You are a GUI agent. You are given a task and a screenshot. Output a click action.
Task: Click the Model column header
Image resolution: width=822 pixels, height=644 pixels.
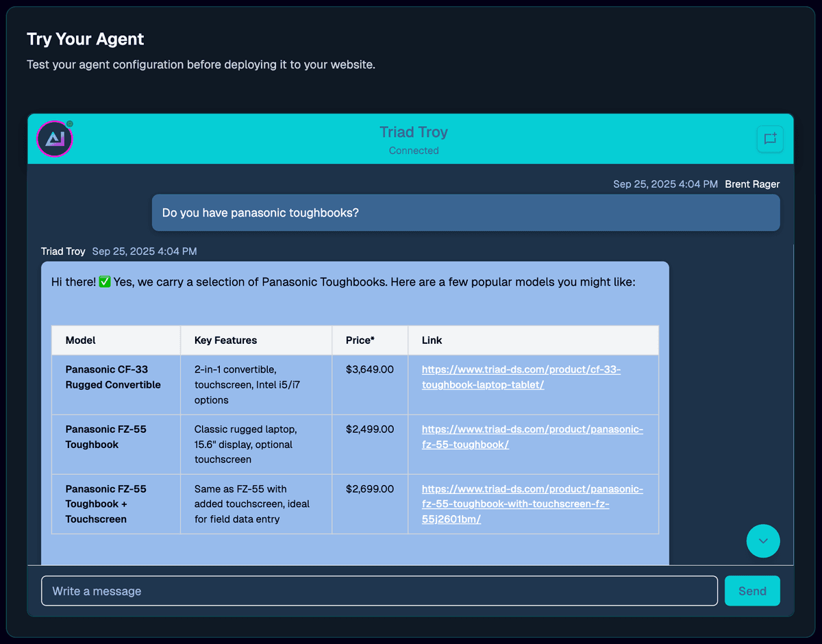[81, 340]
